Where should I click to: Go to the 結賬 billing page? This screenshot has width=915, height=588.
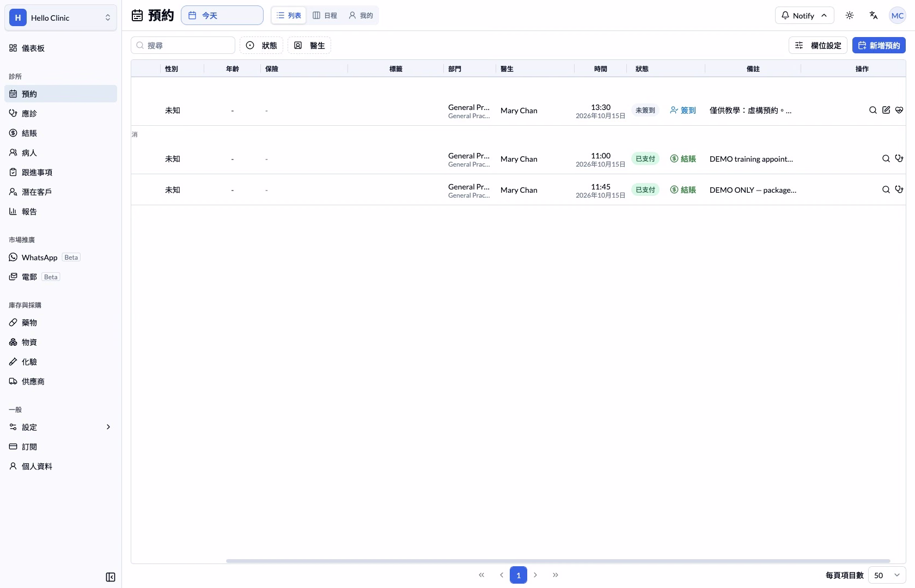point(60,133)
